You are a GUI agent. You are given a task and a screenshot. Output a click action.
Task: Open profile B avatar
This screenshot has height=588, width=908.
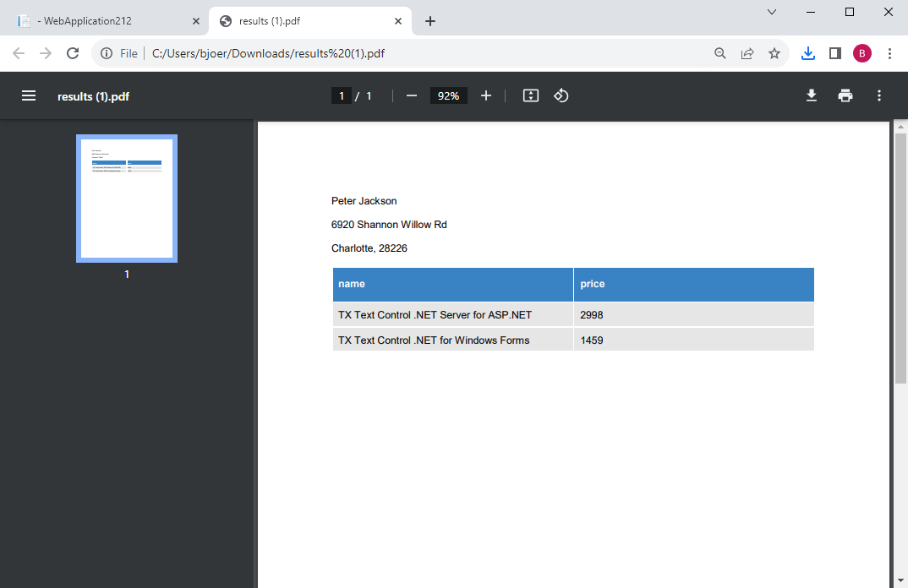point(862,53)
